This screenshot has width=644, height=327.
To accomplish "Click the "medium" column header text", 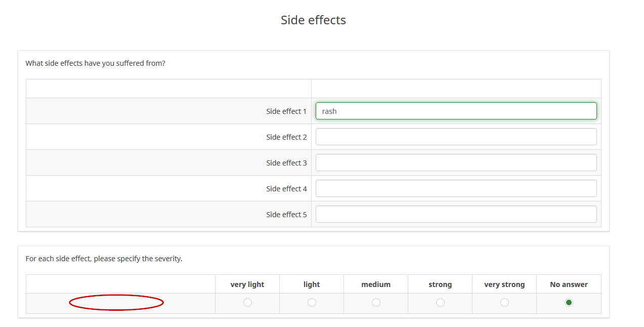I will coord(376,284).
